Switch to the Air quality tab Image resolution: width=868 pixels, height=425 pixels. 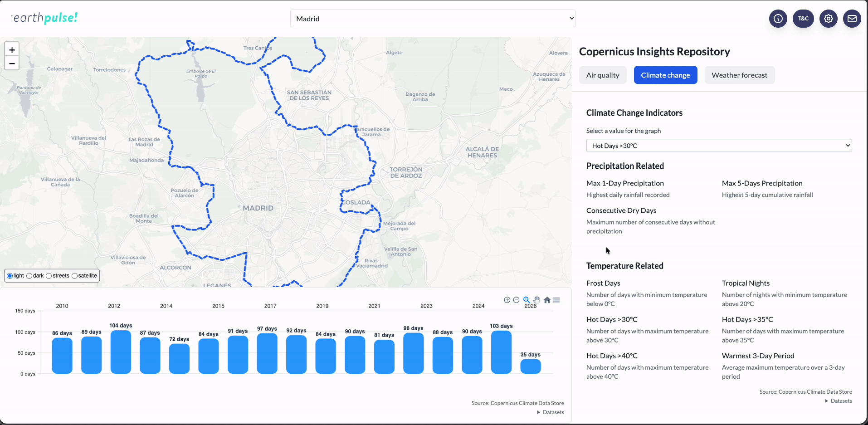tap(603, 75)
